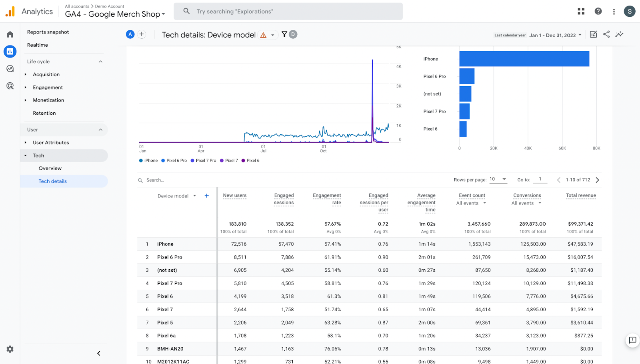Toggle iPhone series in chart legend

point(148,161)
